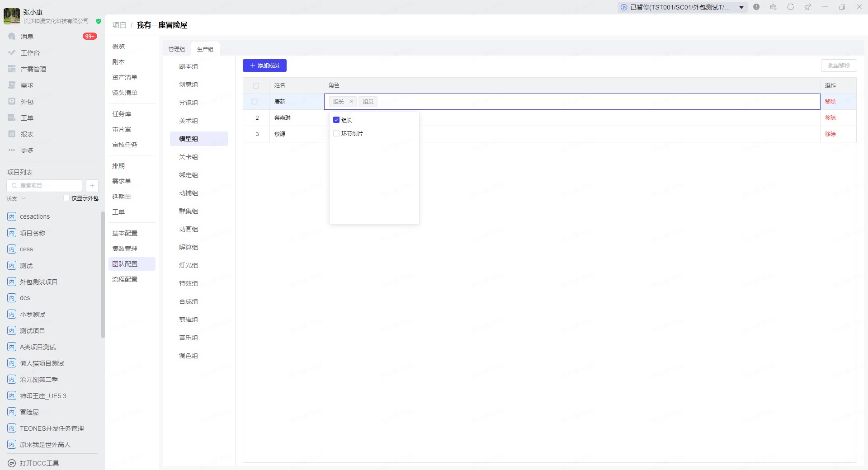
Task: Tick the select-all checkbox in table header
Action: (x=256, y=85)
